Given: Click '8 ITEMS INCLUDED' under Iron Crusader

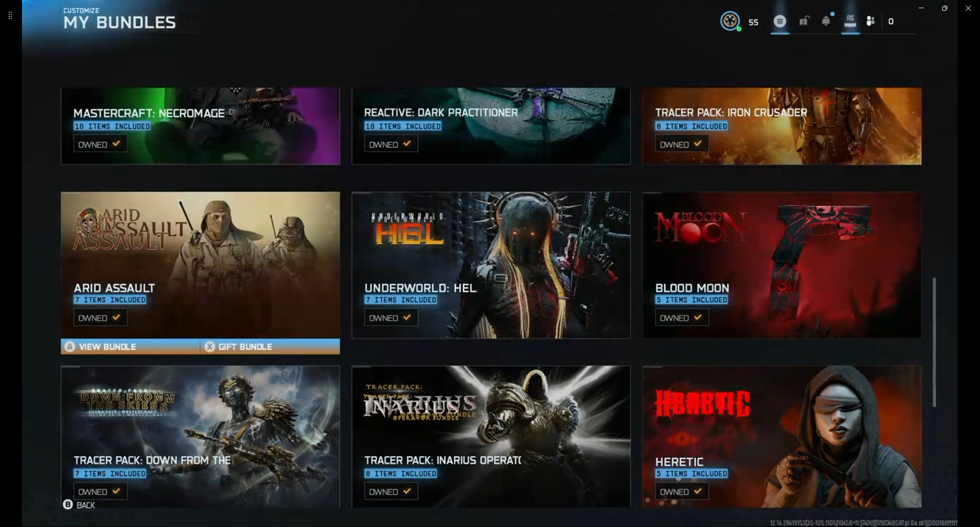Looking at the screenshot, I should tap(692, 126).
